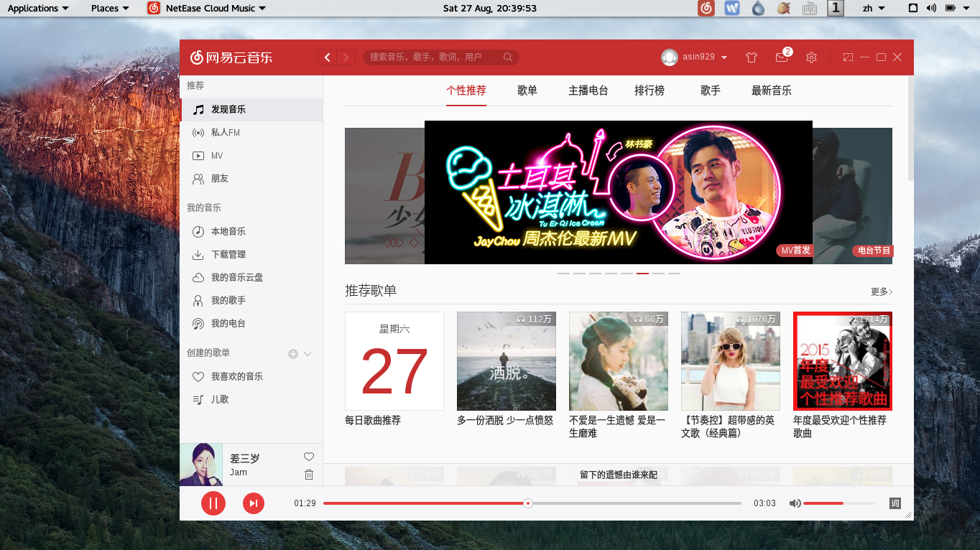This screenshot has width=980, height=550.
Task: Click the song progress bar
Action: pos(532,503)
